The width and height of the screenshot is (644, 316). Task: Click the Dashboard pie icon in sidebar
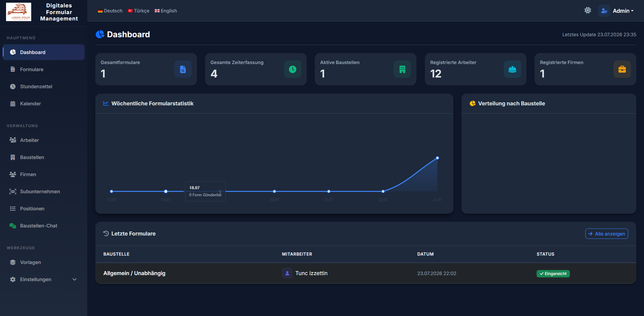pyautogui.click(x=13, y=52)
